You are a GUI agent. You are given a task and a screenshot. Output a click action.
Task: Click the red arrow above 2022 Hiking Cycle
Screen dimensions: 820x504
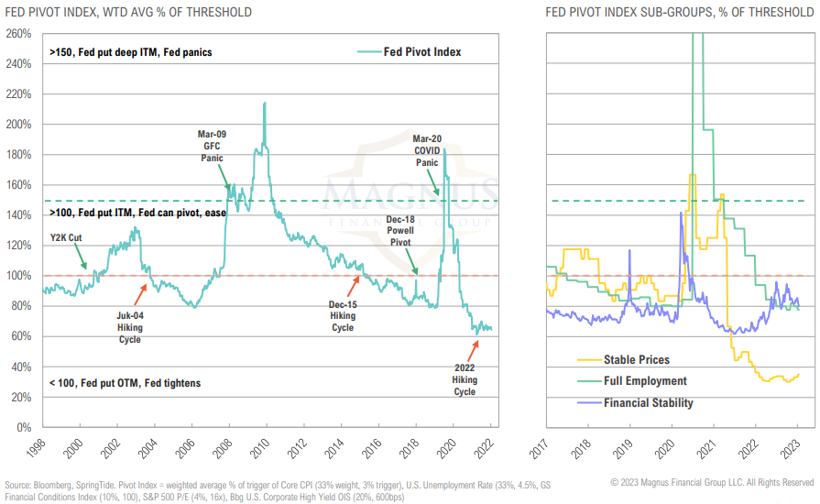pos(474,349)
